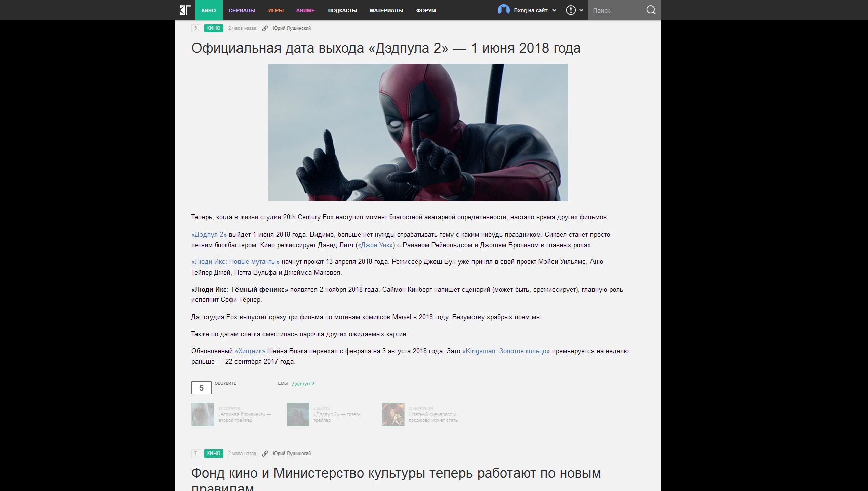Click the Deadpool article image
This screenshot has width=868, height=491.
[418, 132]
